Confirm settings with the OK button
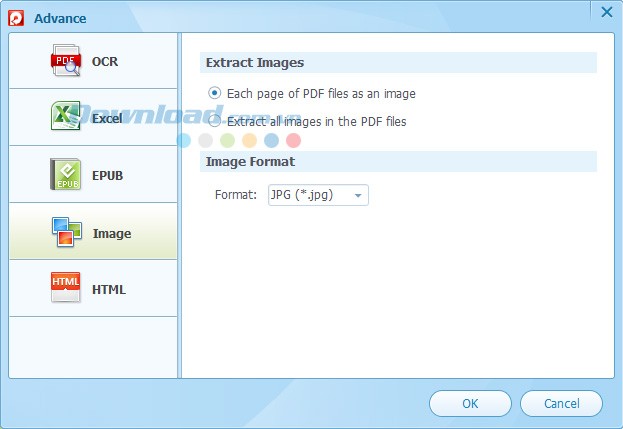This screenshot has width=623, height=429. pos(470,404)
